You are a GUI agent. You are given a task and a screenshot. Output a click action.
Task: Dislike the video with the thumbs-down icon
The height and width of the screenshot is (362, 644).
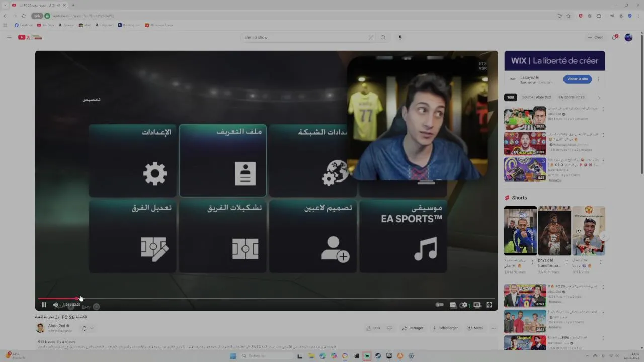click(x=389, y=328)
